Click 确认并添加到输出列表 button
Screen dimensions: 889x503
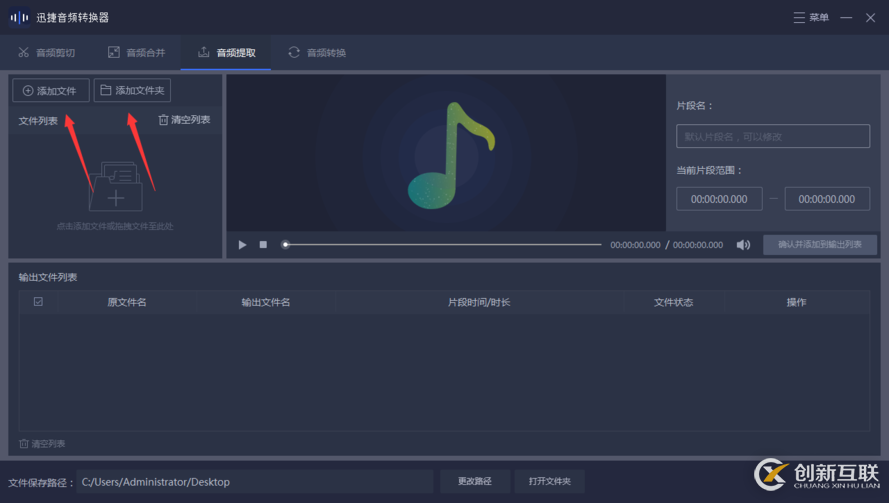[820, 244]
